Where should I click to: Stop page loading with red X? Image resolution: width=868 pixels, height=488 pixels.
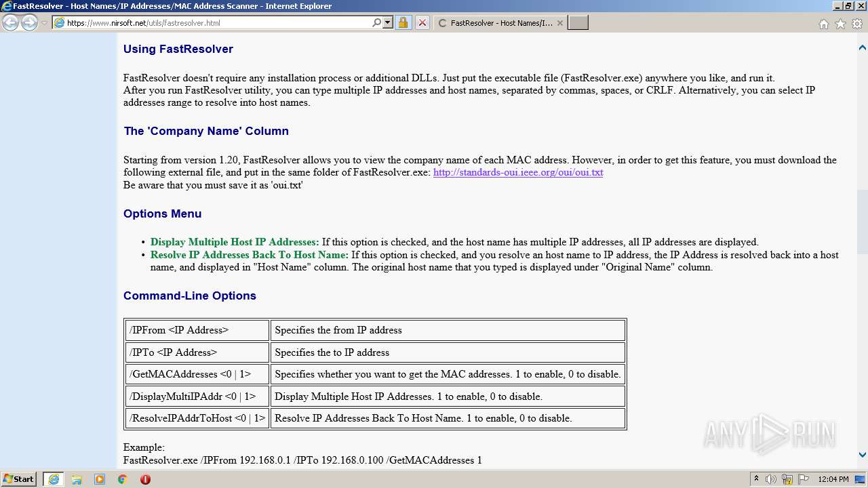tap(422, 22)
